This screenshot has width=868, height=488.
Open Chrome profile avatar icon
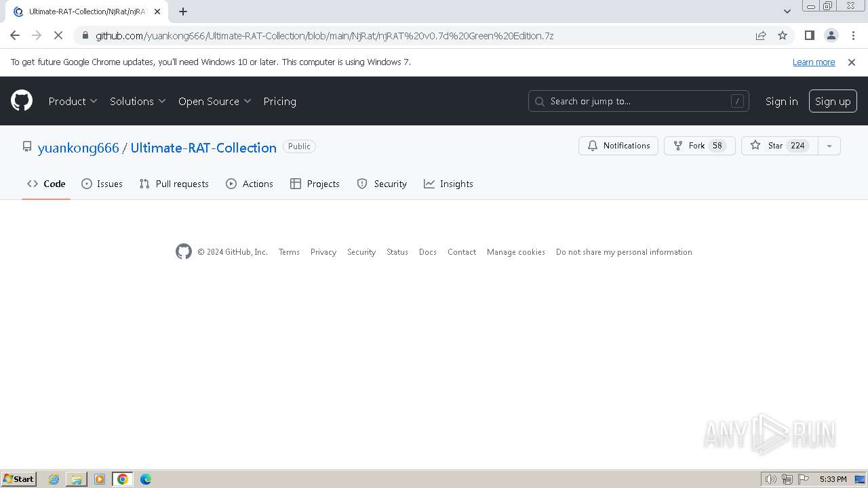[831, 35]
